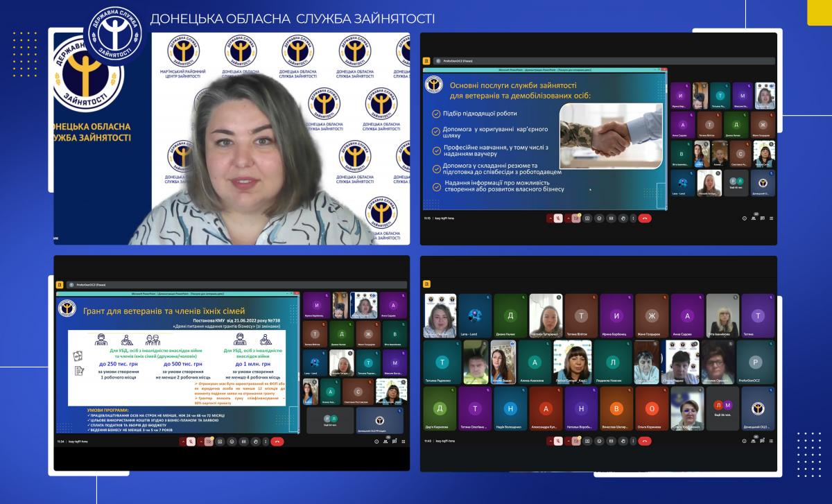Image resolution: width=832 pixels, height=504 pixels.
Task: Expand camera settings arrow in bottom-left meeting window
Action: pyautogui.click(x=201, y=441)
